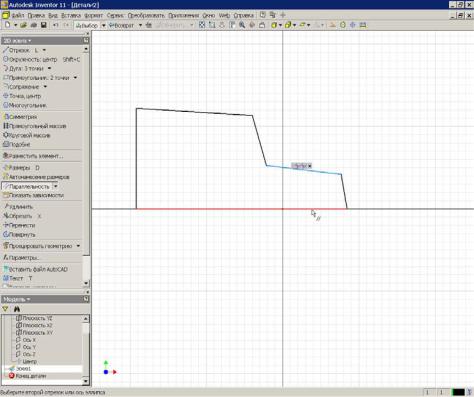Select the Симметрия mirror tool
Viewport: 474px width, 397px height.
20,117
